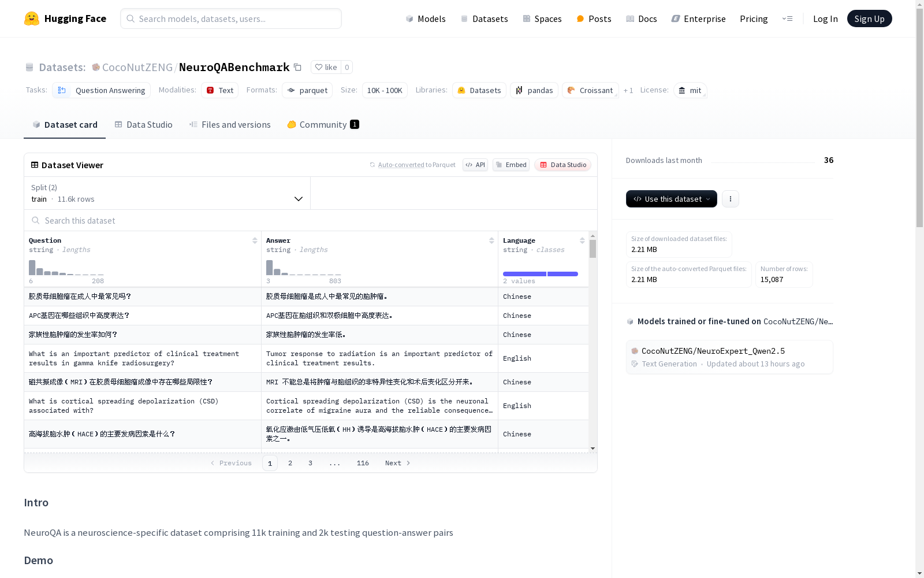
Task: Focus the Search this dataset field
Action: pyautogui.click(x=311, y=220)
